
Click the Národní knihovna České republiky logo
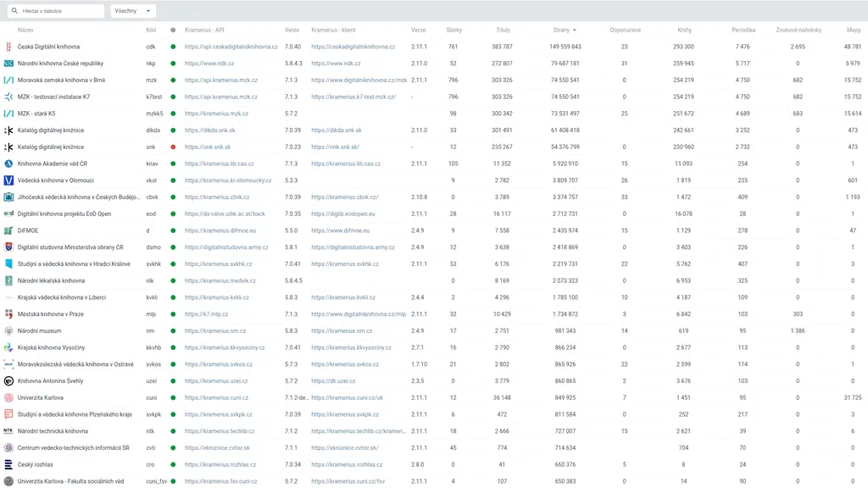pos(8,64)
